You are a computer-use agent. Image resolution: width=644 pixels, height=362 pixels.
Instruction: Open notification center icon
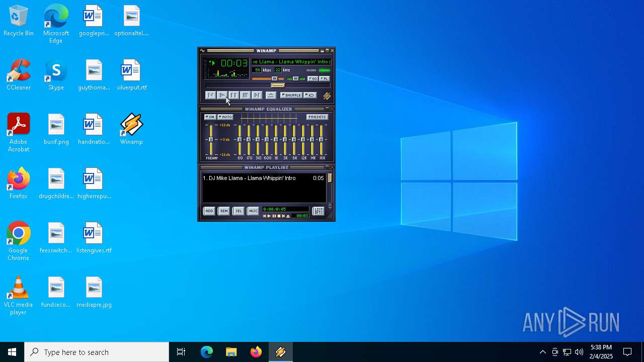point(627,352)
